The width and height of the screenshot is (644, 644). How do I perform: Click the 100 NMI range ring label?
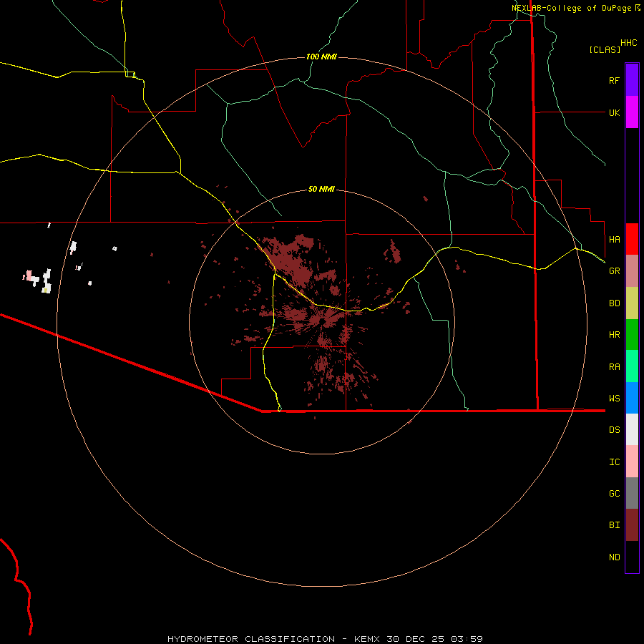click(x=321, y=57)
